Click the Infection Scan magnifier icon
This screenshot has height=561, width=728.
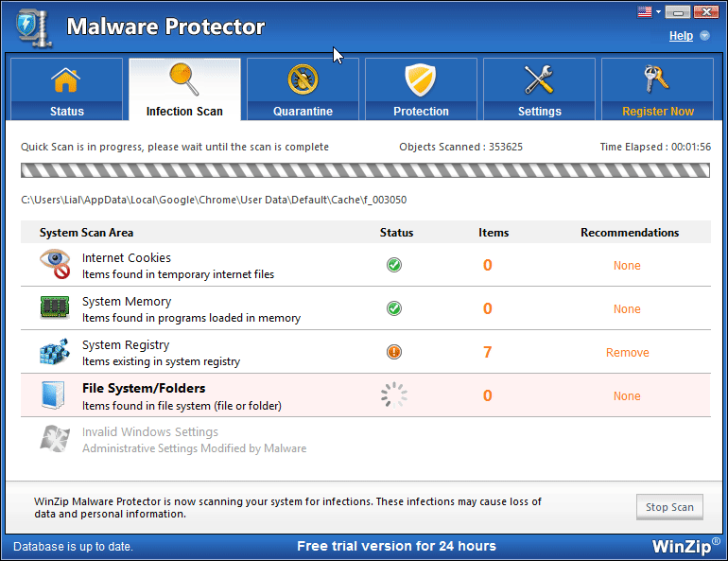point(184,79)
